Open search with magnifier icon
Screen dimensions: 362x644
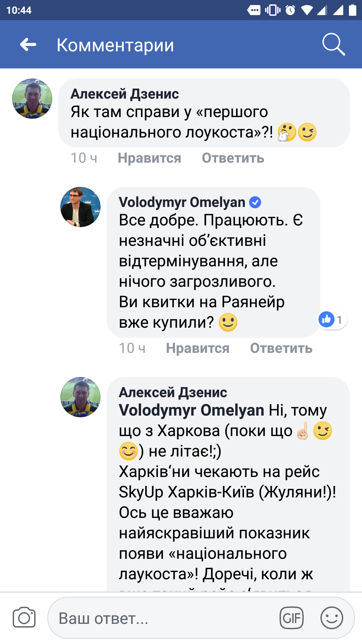pos(333,44)
